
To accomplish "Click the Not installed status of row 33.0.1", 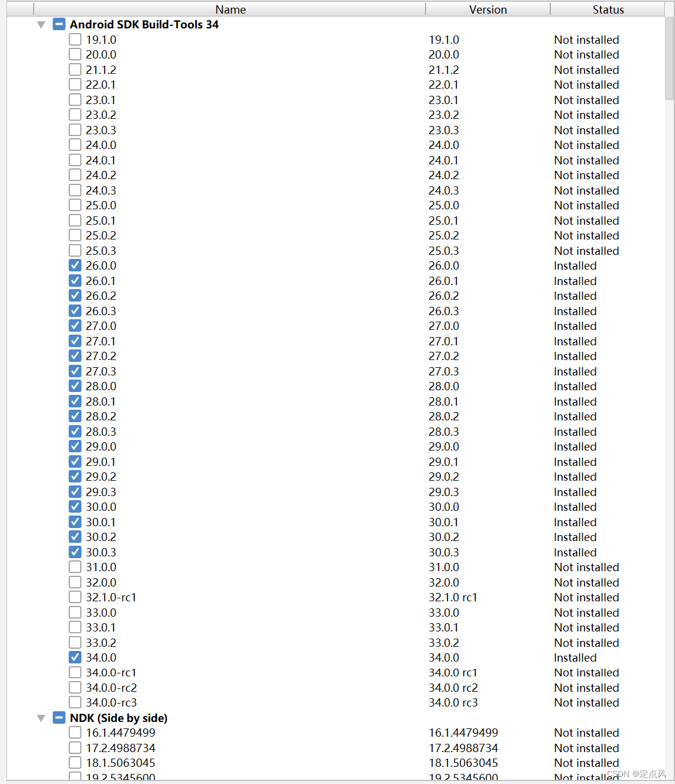I will [586, 627].
